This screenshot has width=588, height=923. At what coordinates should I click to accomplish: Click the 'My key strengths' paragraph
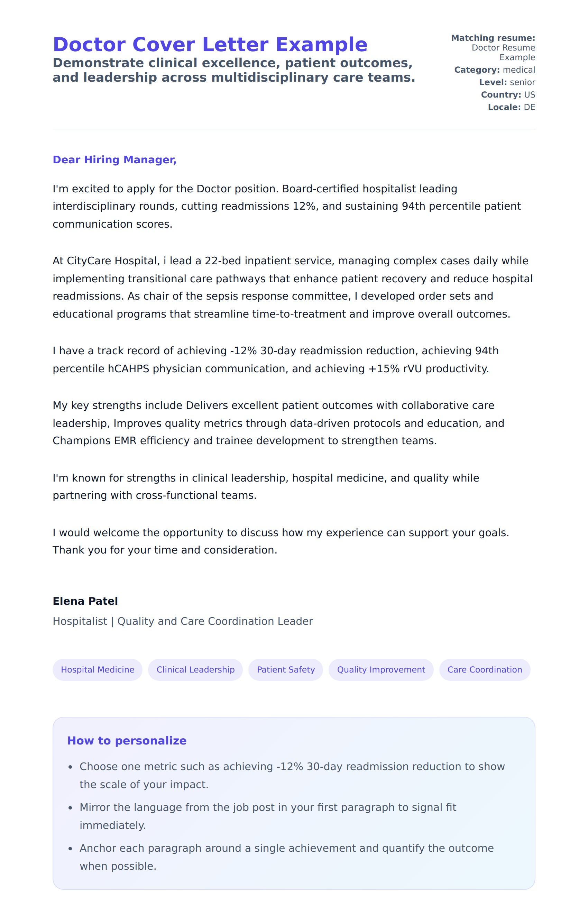coord(278,423)
